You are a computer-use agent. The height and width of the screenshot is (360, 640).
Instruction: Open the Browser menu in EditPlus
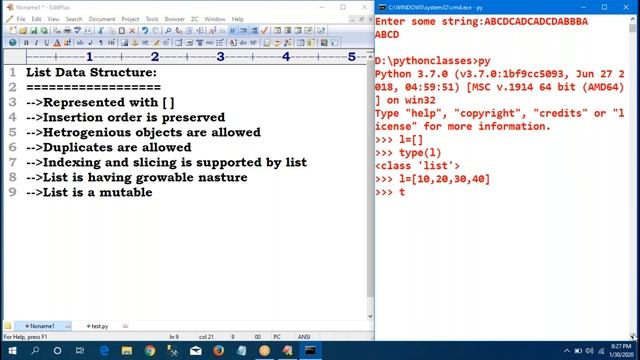[174, 19]
